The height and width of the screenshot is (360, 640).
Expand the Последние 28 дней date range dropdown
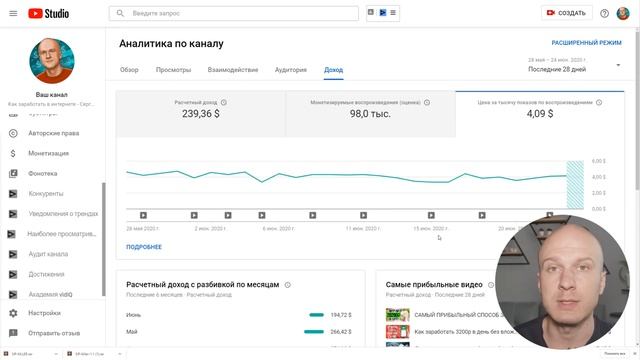pos(575,65)
